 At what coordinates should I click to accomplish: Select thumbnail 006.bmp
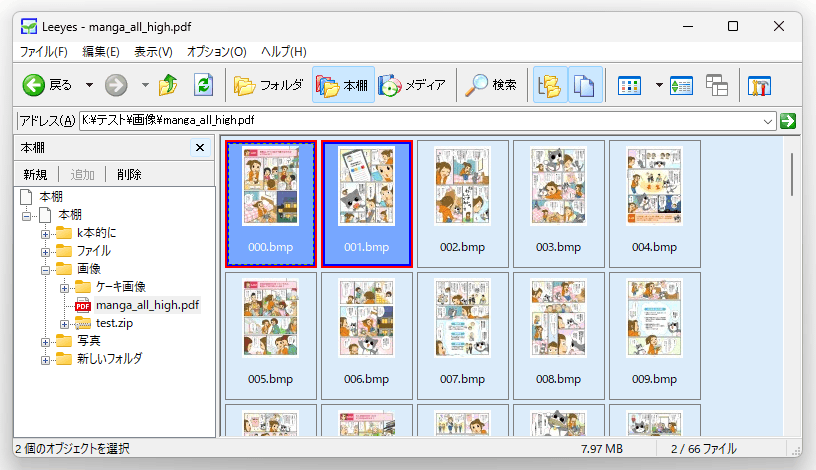[366, 336]
